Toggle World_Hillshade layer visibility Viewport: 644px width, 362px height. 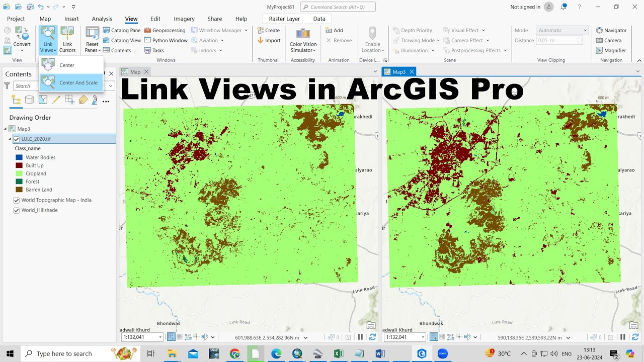coord(17,210)
